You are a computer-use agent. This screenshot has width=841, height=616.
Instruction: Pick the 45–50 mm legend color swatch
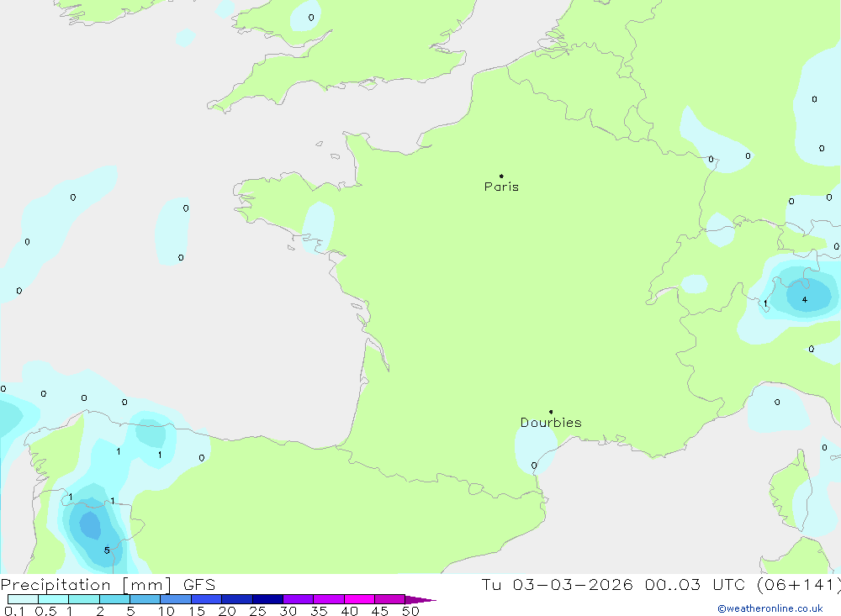(x=390, y=599)
